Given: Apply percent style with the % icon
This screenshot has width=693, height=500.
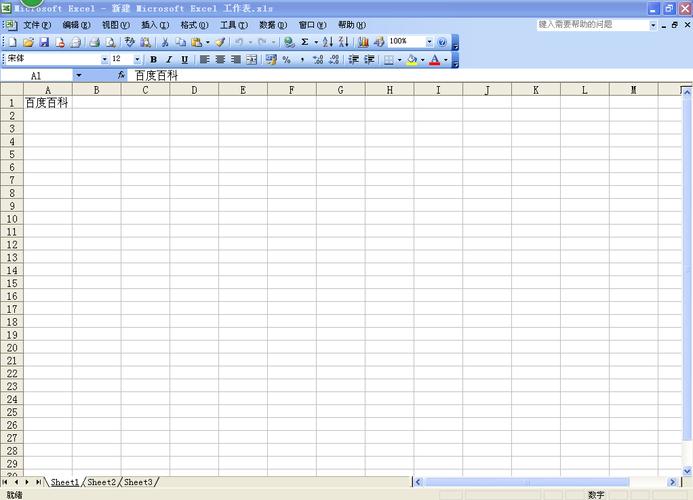Looking at the screenshot, I should pos(286,60).
